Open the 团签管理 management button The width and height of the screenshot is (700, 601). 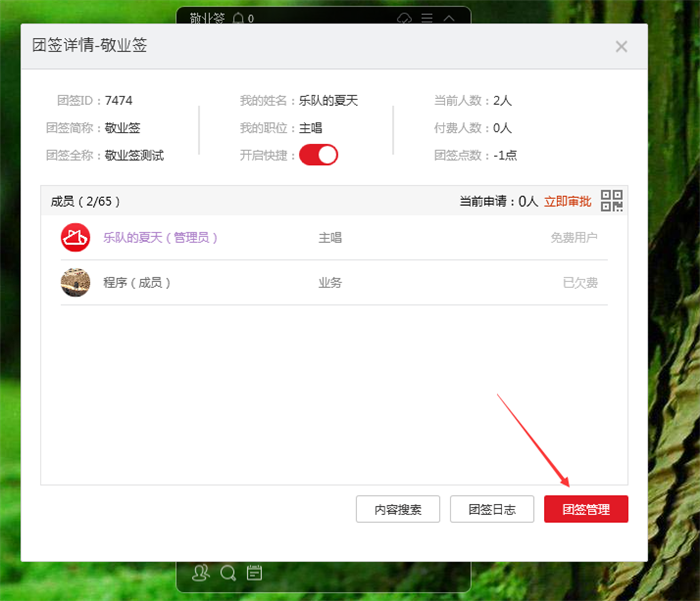click(586, 509)
